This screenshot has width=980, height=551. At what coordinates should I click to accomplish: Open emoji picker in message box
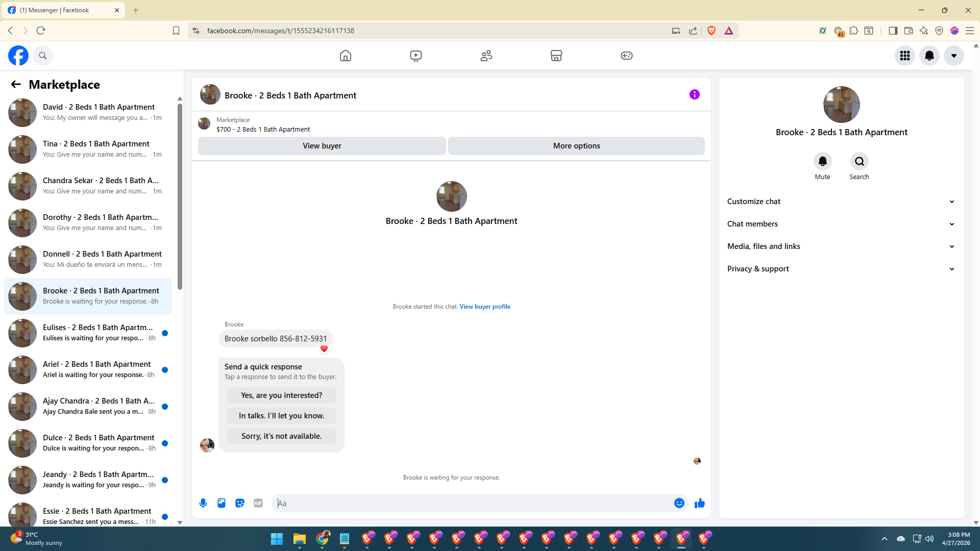(x=679, y=503)
